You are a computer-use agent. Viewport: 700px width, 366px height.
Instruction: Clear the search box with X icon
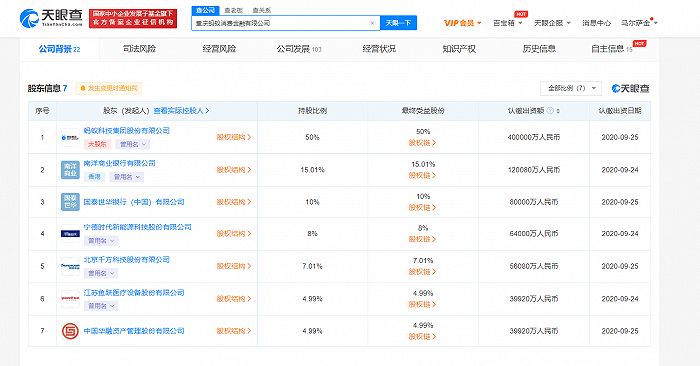click(372, 23)
